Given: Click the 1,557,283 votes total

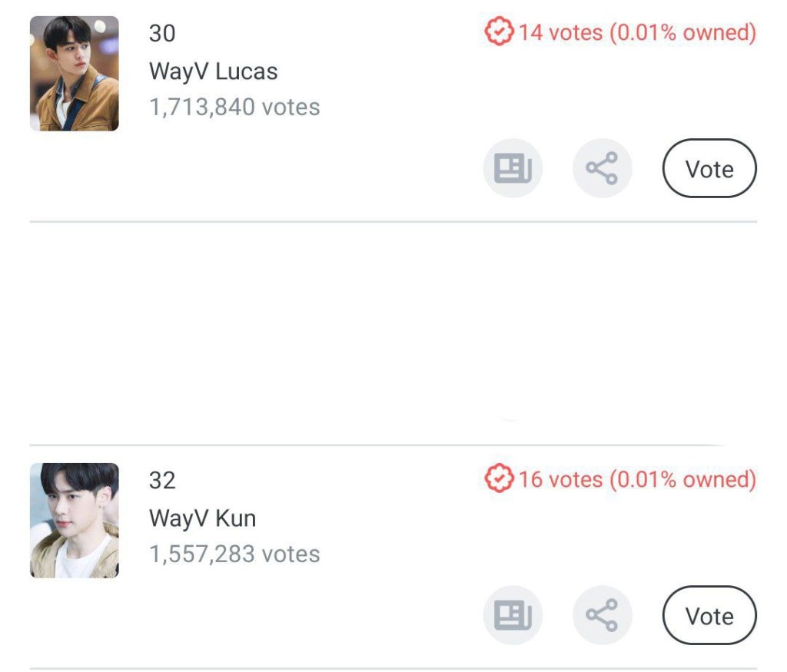Looking at the screenshot, I should click(234, 554).
